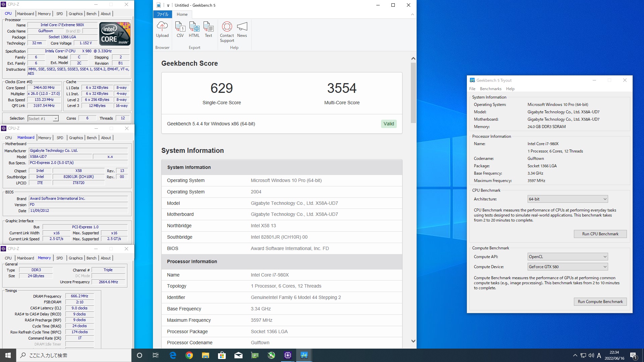Click the single-core score 629
This screenshot has height=362, width=644.
click(221, 88)
